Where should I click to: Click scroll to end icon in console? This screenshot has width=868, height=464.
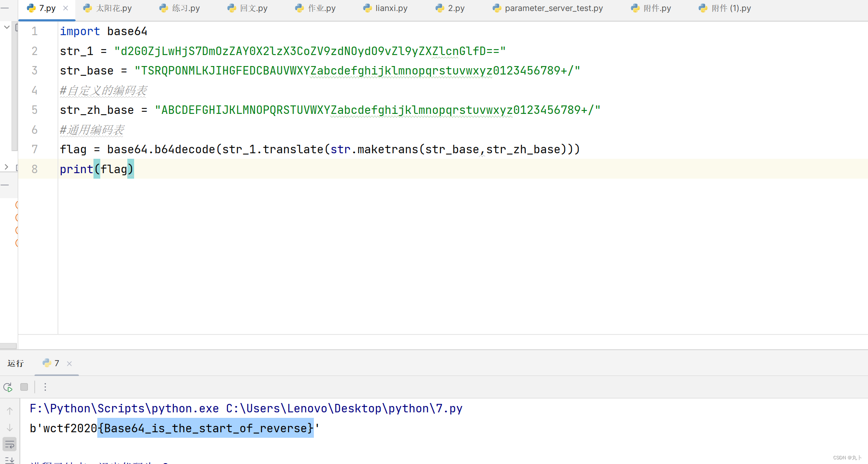coord(10,460)
